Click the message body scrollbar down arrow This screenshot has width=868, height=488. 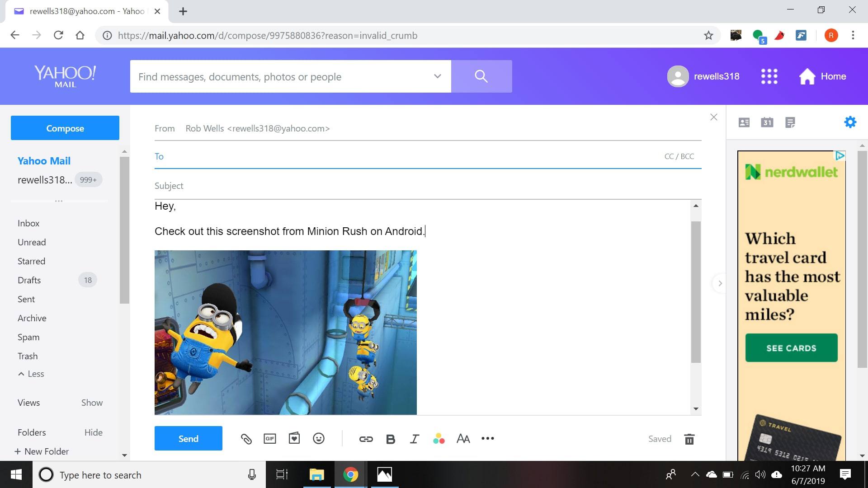[696, 409]
